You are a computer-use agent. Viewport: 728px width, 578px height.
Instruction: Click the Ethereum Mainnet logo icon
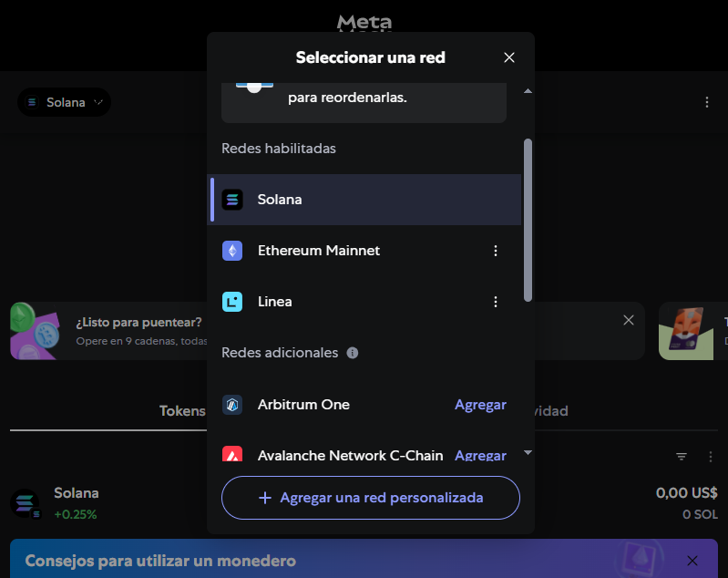click(x=232, y=251)
